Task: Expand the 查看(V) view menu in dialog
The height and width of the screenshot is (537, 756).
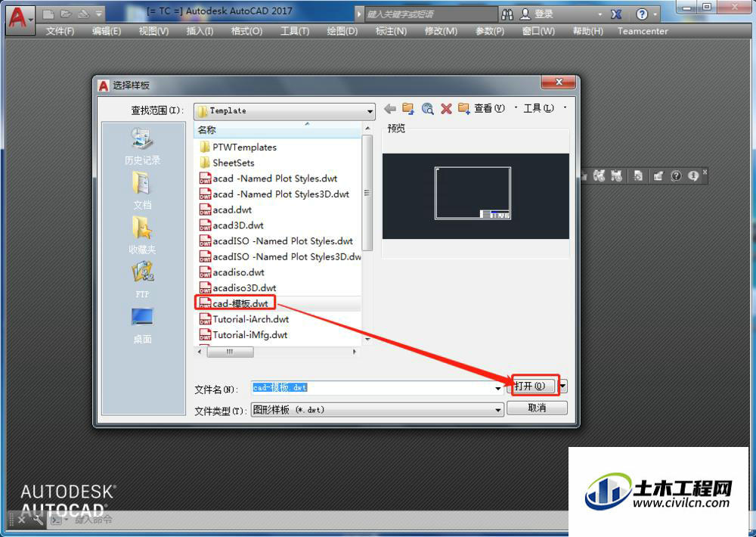Action: [494, 108]
